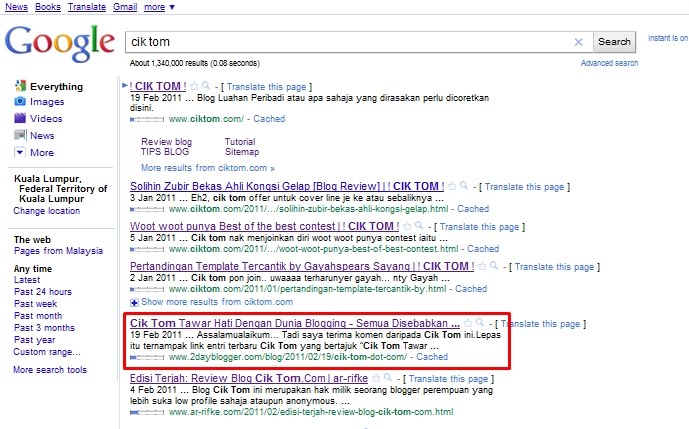Select News search type in sidebar
The width and height of the screenshot is (689, 429).
pos(42,136)
